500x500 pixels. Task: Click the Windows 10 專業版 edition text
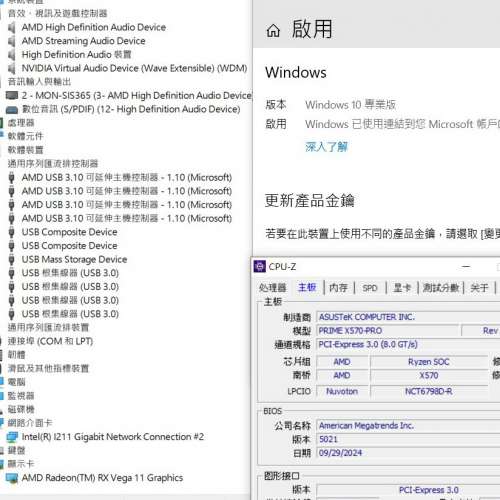pos(351,105)
